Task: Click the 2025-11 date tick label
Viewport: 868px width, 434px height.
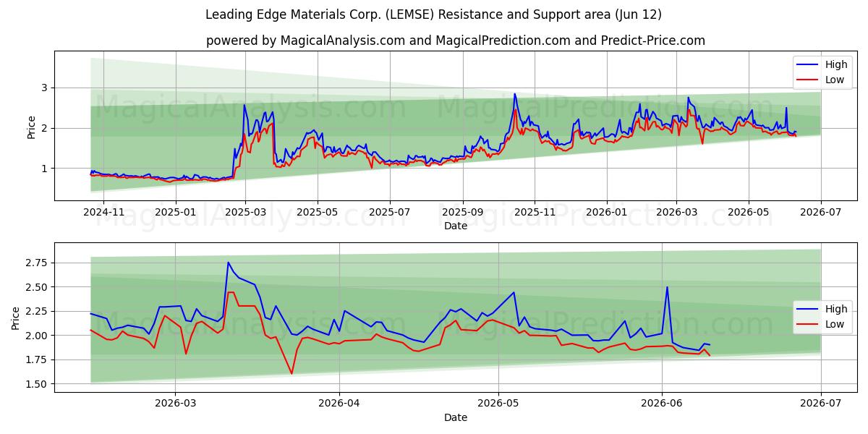Action: coord(535,212)
